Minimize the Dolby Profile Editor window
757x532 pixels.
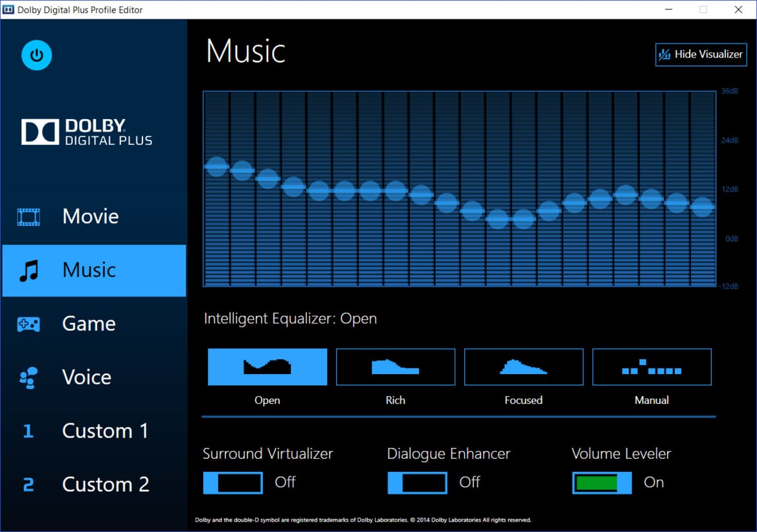tap(669, 10)
